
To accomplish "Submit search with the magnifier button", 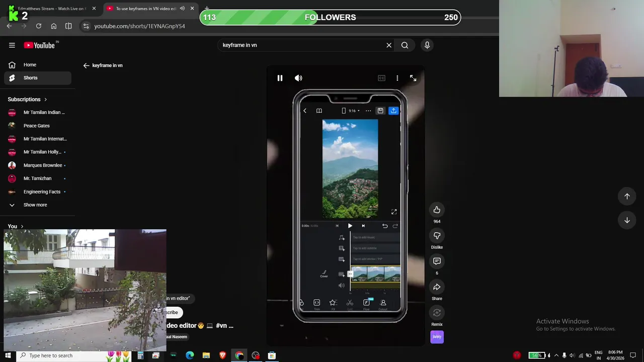I will [405, 45].
